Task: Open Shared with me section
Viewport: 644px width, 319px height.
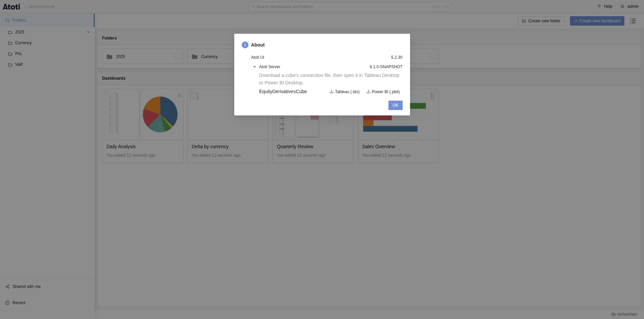Action: pyautogui.click(x=47, y=287)
